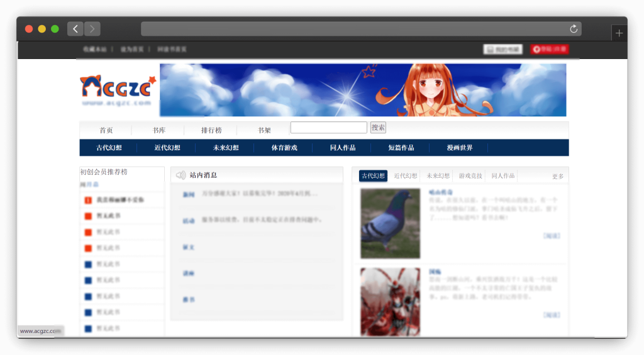644x355 pixels.
Task: Select 近代幻想 in the blue category bar
Action: click(167, 148)
